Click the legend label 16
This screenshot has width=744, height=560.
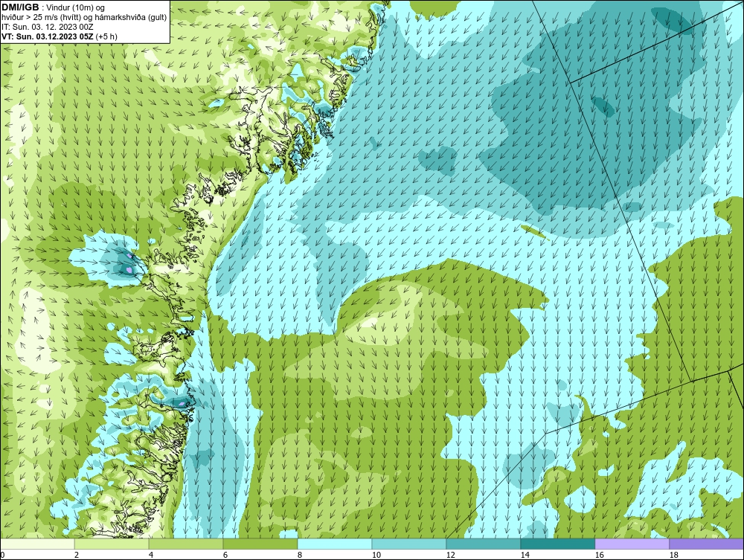(599, 555)
